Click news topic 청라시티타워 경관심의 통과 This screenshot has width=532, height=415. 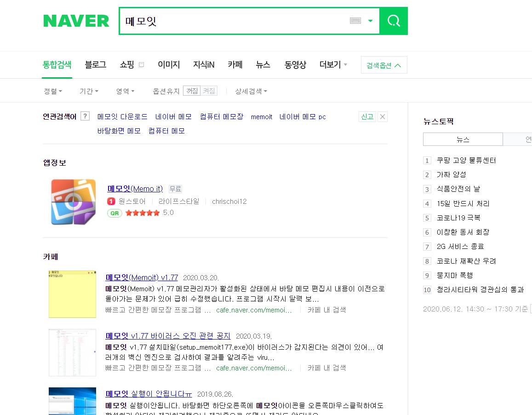(x=481, y=290)
